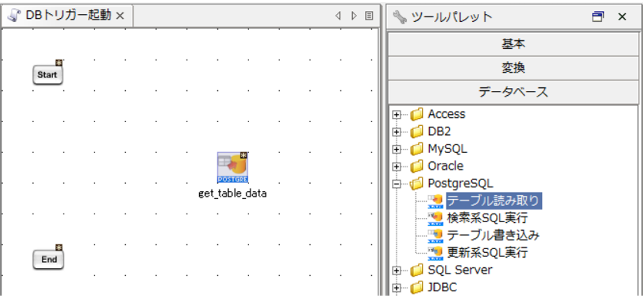Click the End node on canvas
This screenshot has height=301, width=644.
pos(48,259)
